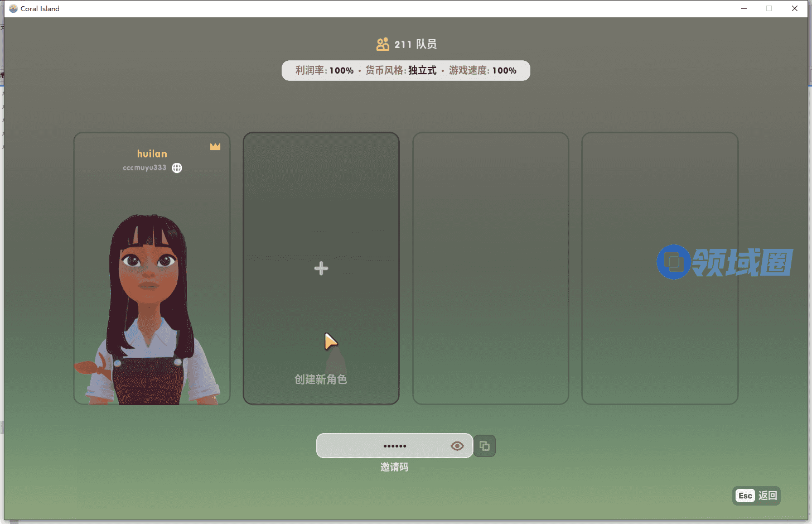Viewport: 812px width, 524px height.
Task: Click the Coral Island title bar icon
Action: pos(13,8)
